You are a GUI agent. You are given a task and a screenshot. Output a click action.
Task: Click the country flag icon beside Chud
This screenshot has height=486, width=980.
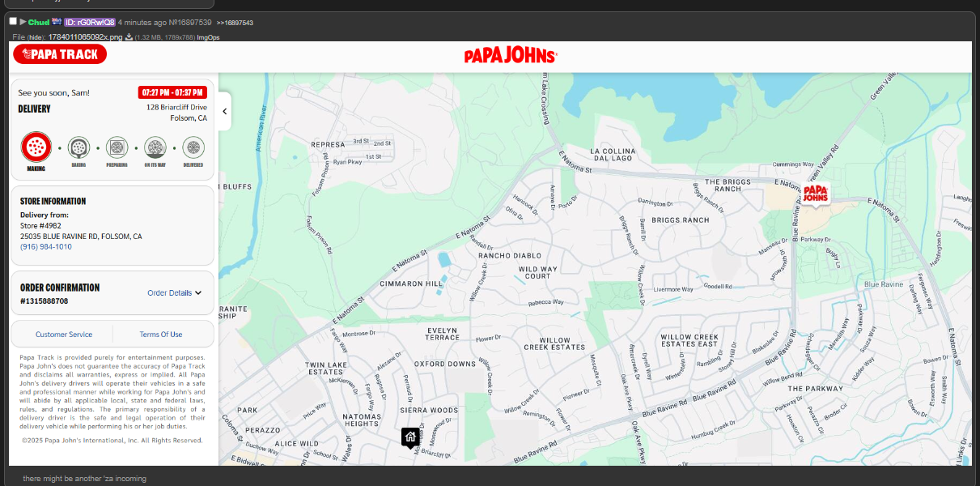57,22
